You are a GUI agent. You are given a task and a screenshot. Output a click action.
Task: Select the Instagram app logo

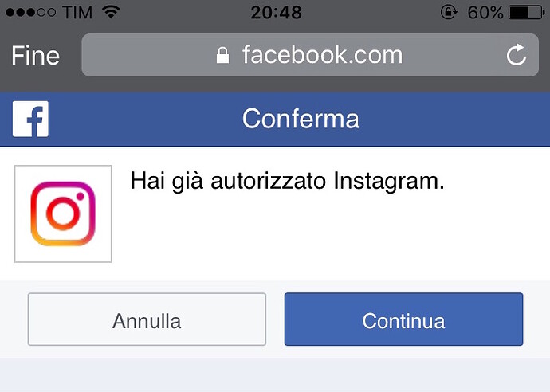click(63, 214)
